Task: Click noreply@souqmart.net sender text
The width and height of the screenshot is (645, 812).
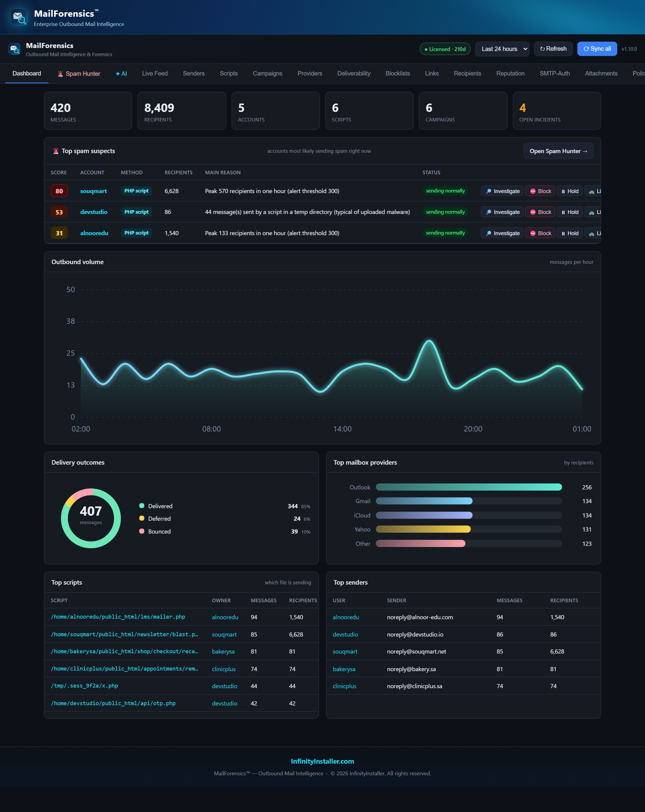Action: 417,652
